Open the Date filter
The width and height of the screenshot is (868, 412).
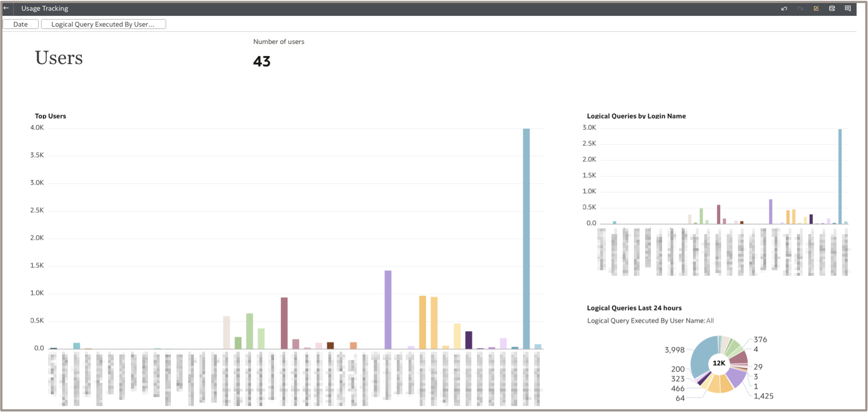click(21, 24)
